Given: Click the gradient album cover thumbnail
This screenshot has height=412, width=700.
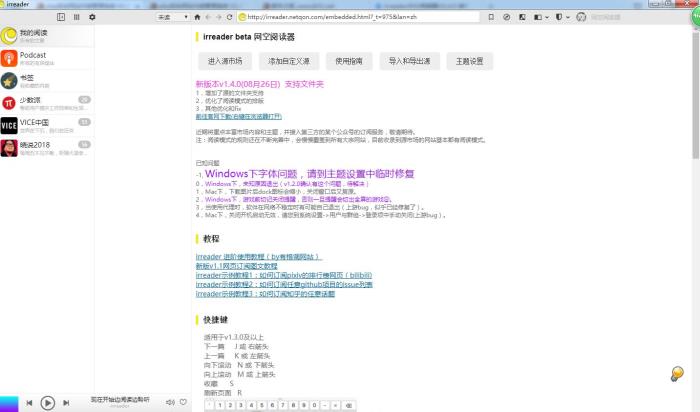Looking at the screenshot, I should tap(9, 404).
